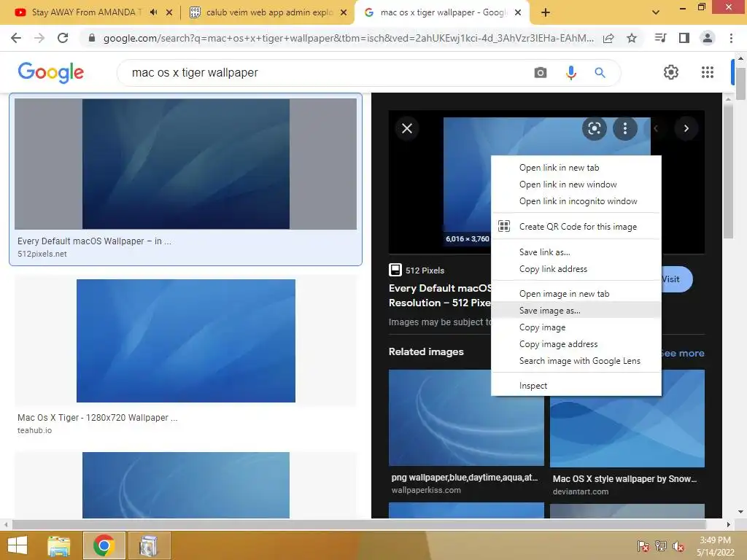Choose 'Open image in new tab'
Image resolution: width=747 pixels, height=560 pixels.
tap(576, 294)
